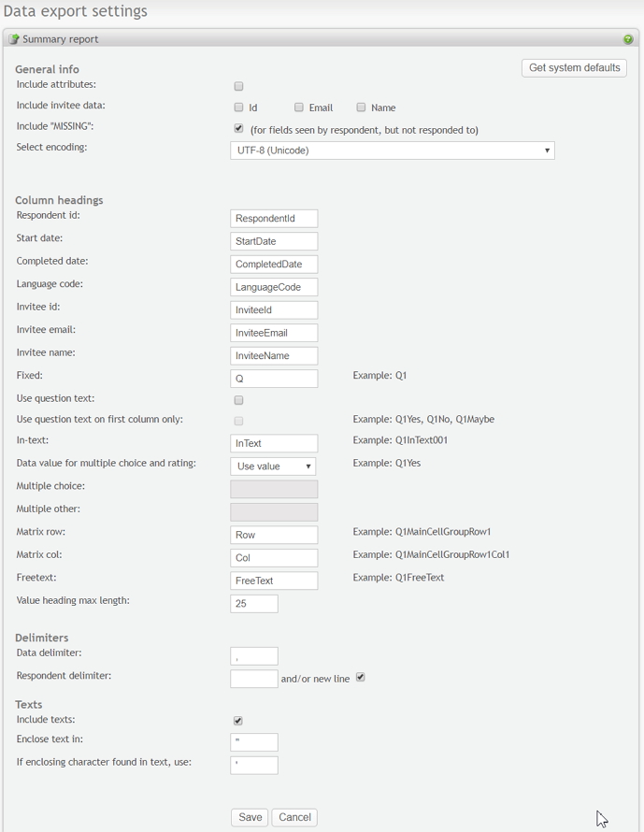Image resolution: width=644 pixels, height=832 pixels.
Task: Save the export settings
Action: [x=250, y=817]
